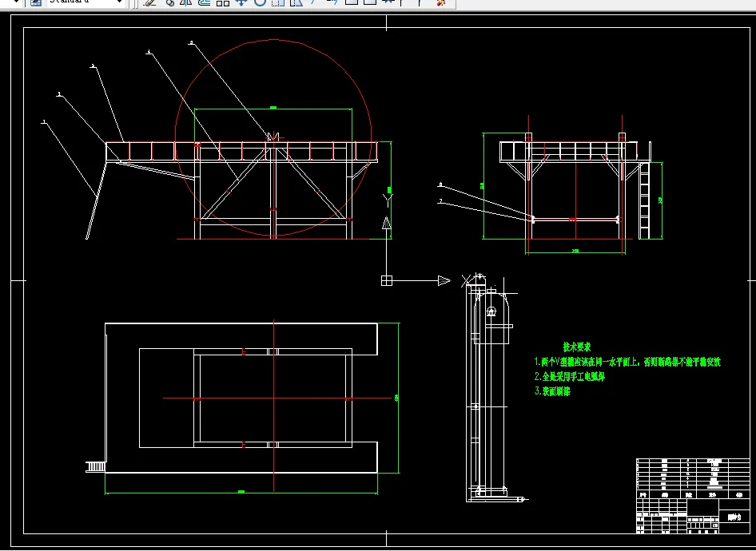Select the green ladder height dimension text
This screenshot has width=756, height=551.
660,200
